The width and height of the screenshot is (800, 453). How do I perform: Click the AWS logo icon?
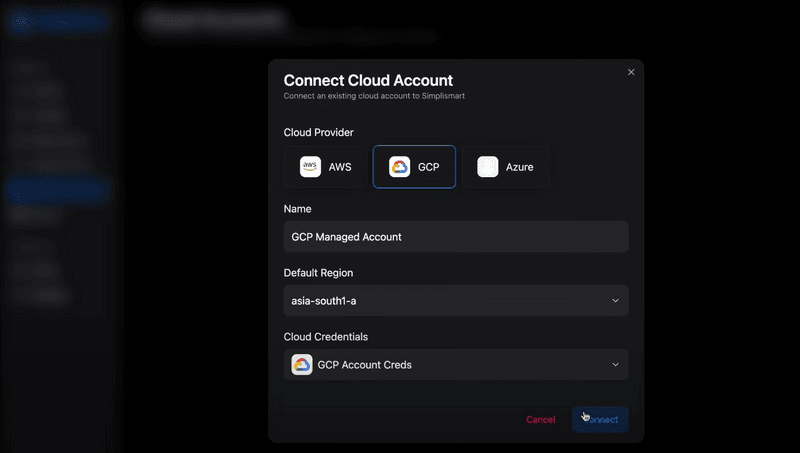[310, 167]
